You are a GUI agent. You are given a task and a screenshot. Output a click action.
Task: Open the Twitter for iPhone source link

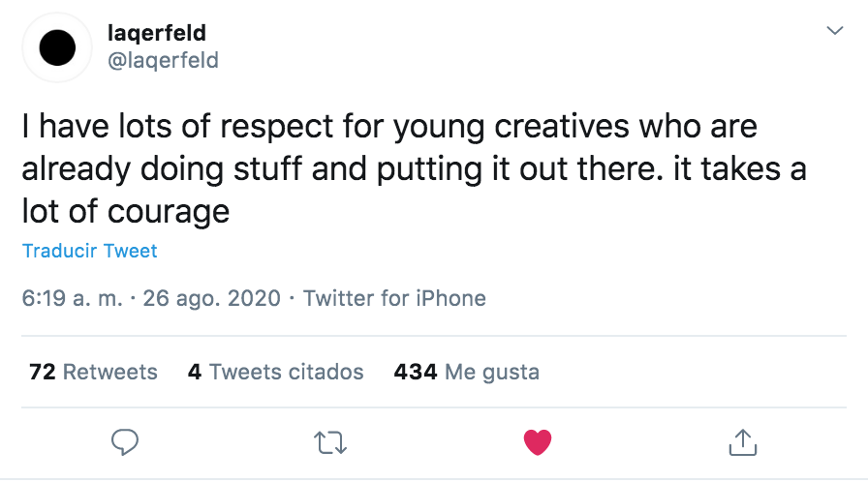tap(394, 298)
